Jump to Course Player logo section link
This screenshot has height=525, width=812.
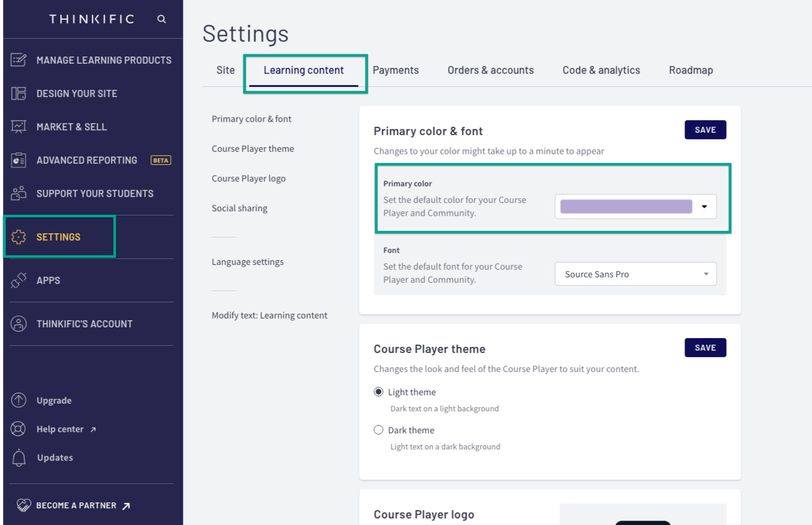(x=248, y=179)
